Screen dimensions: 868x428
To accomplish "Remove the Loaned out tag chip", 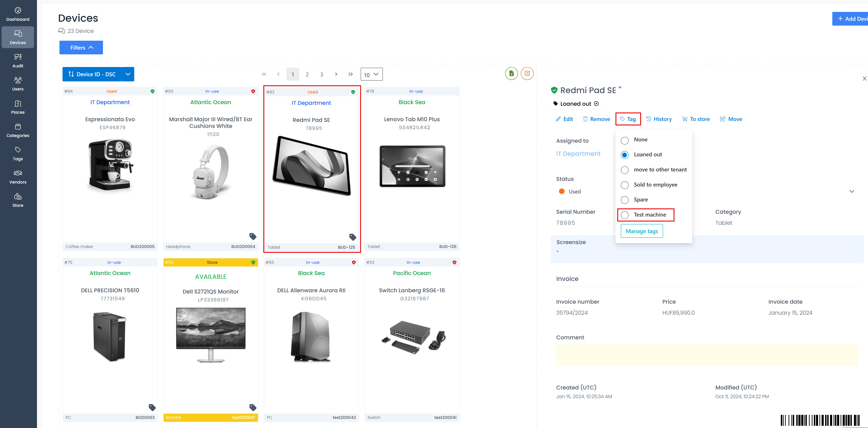I will pyautogui.click(x=596, y=104).
